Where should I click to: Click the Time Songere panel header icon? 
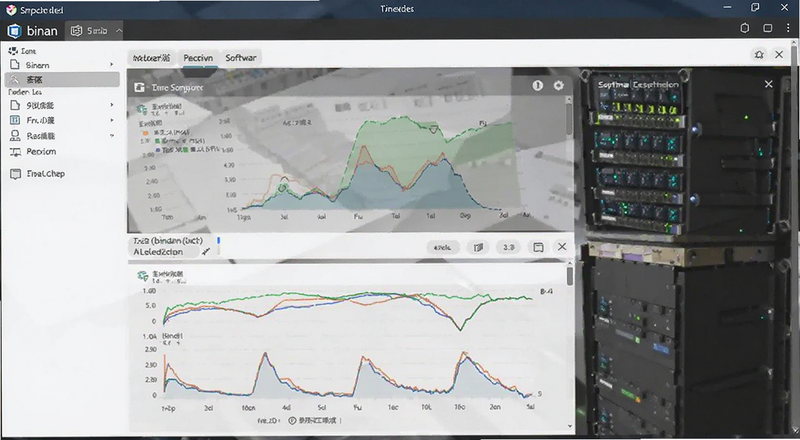pos(139,87)
